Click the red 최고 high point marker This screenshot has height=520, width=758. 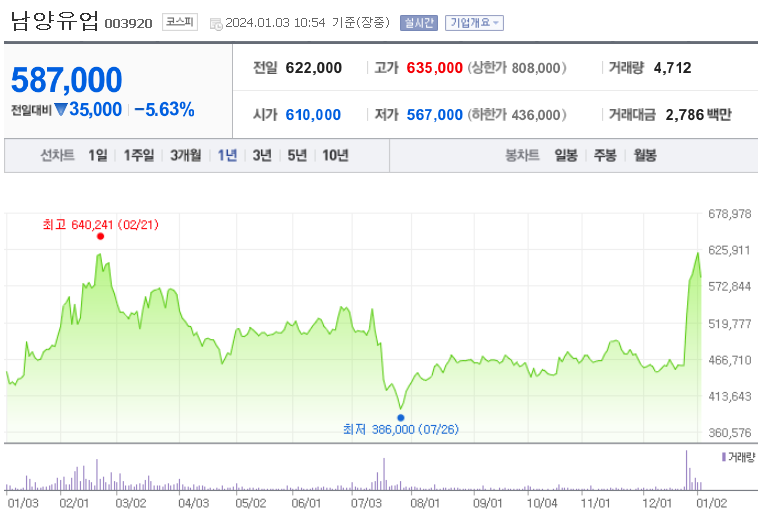[101, 236]
